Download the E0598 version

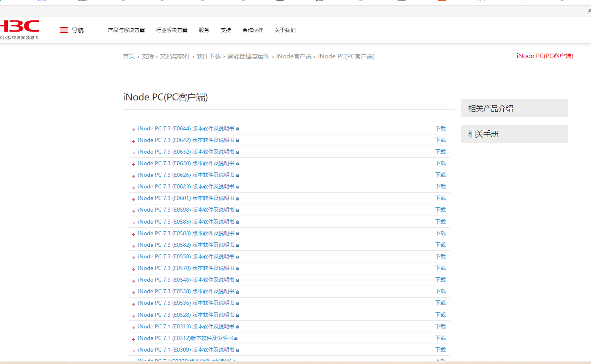pyautogui.click(x=440, y=210)
